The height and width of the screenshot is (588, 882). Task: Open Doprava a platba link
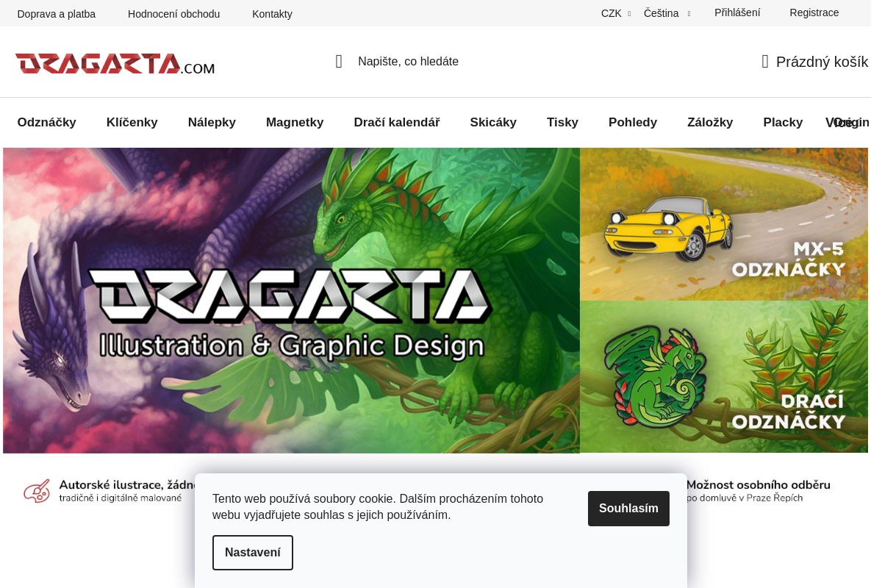pos(57,14)
